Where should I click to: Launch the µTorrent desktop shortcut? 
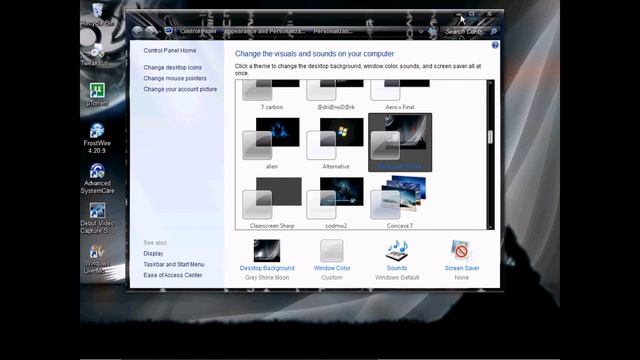click(97, 95)
